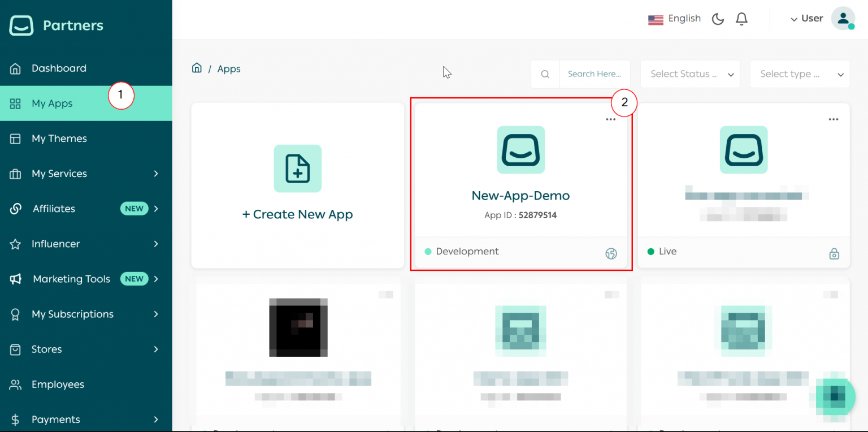868x432 pixels.
Task: Click the My Apps grid icon
Action: click(15, 103)
